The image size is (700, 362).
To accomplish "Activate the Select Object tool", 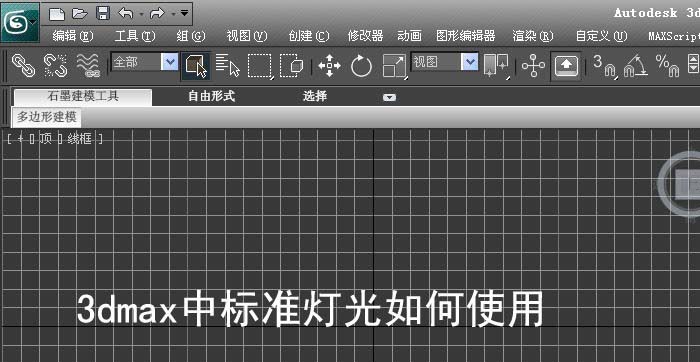I will click(x=196, y=66).
